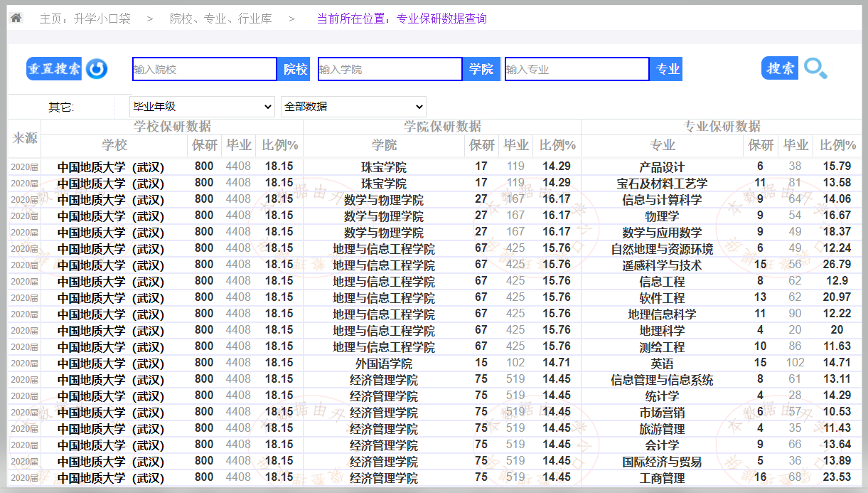
Task: Click the home icon in breadcrumb
Action: pyautogui.click(x=16, y=18)
